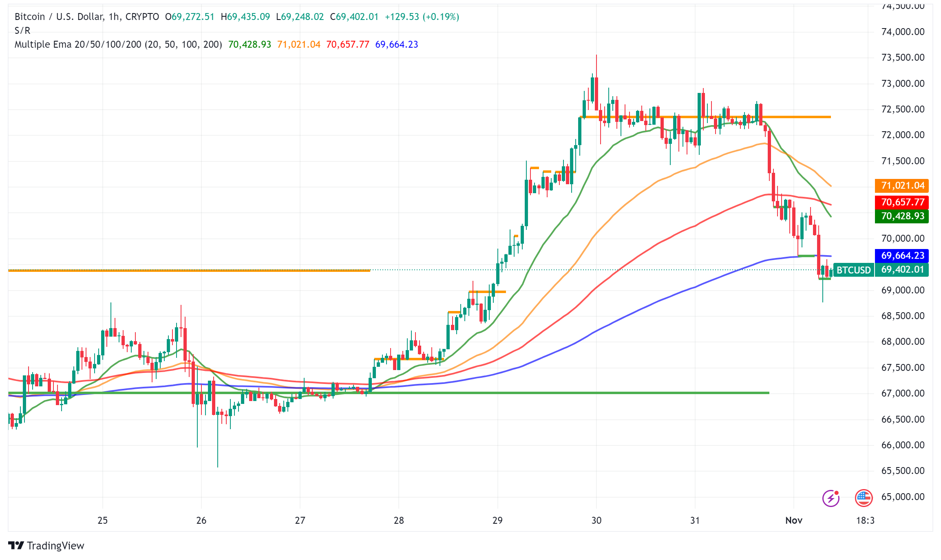Viewport: 941px width, 560px height.
Task: Click date label 28 on time axis
Action: [x=399, y=520]
